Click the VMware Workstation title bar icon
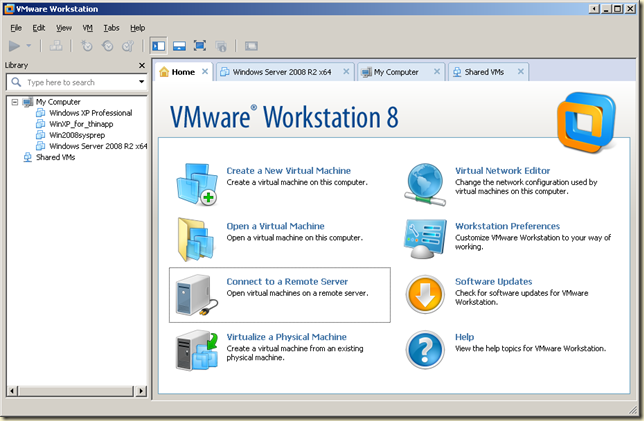Screen dimensions: 644x421 [9, 9]
